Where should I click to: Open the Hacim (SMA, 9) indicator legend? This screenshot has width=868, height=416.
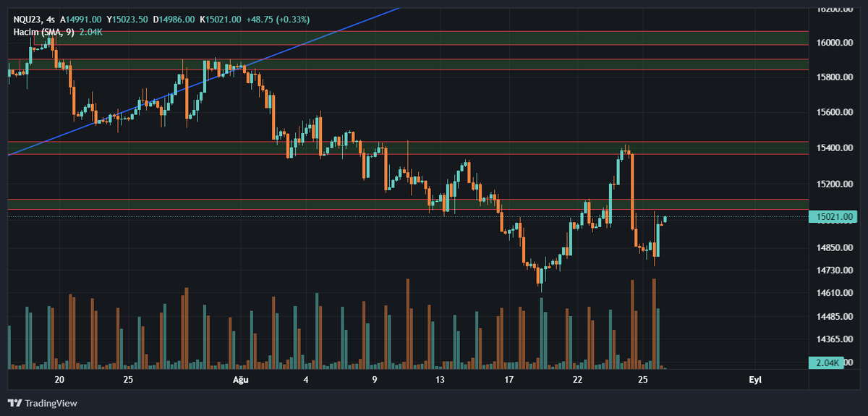(x=43, y=32)
